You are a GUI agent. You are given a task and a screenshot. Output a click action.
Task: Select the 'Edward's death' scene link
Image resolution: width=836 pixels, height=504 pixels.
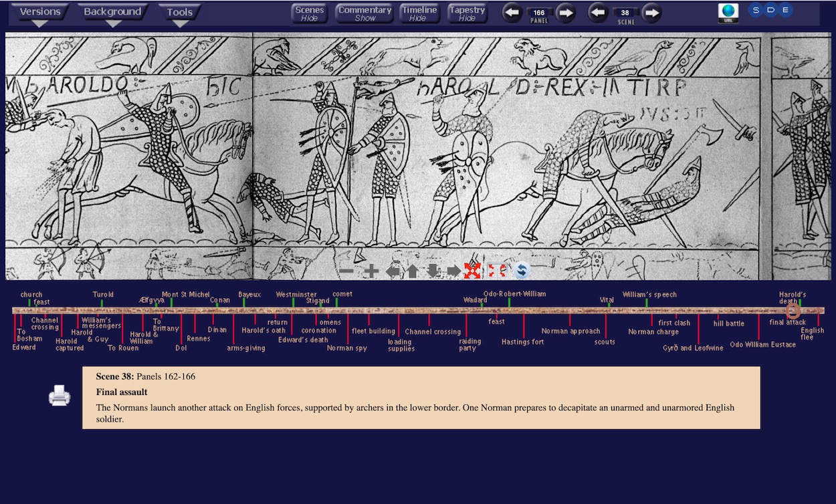303,340
